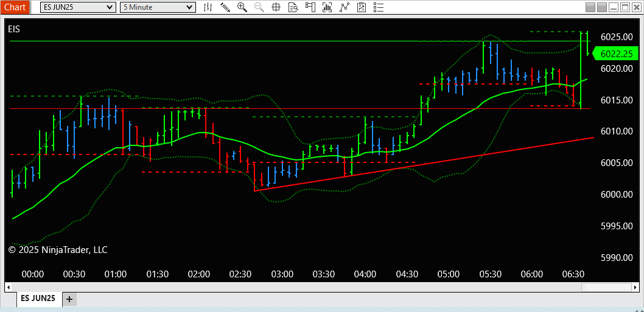Click the left scroll arrow of horizontal scrollbar
This screenshot has width=644, height=312.
pos(9,286)
